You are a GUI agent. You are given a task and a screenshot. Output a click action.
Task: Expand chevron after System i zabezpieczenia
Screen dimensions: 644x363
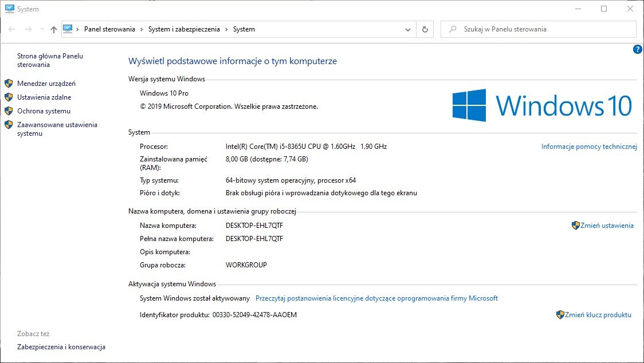click(226, 29)
